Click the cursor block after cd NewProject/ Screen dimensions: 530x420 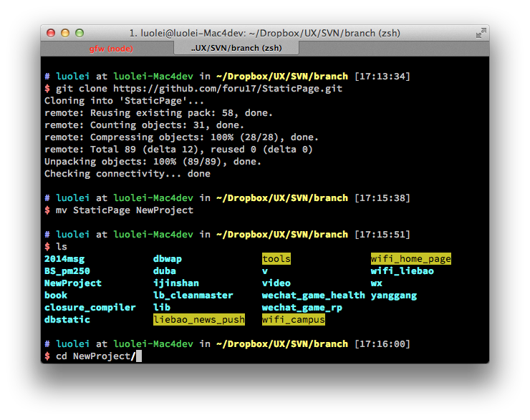click(139, 356)
